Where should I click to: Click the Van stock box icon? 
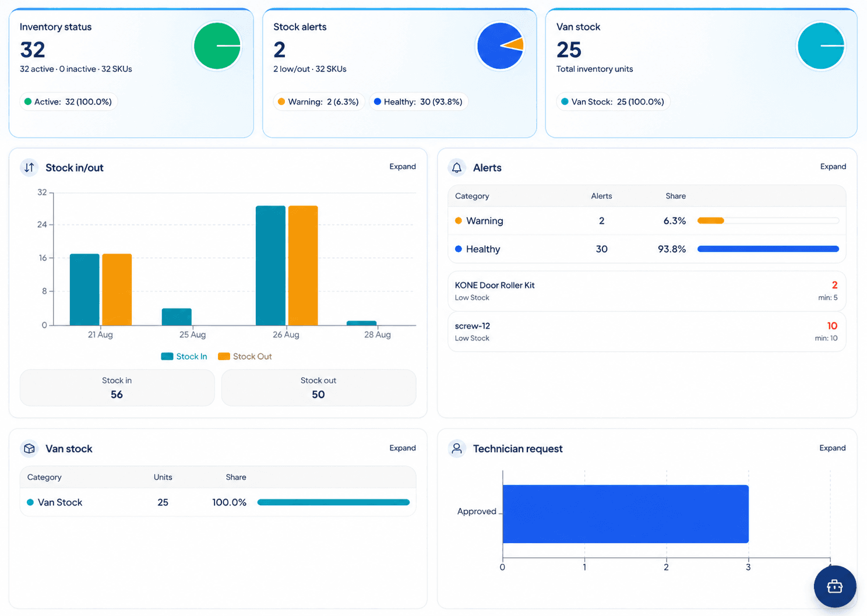click(x=29, y=449)
